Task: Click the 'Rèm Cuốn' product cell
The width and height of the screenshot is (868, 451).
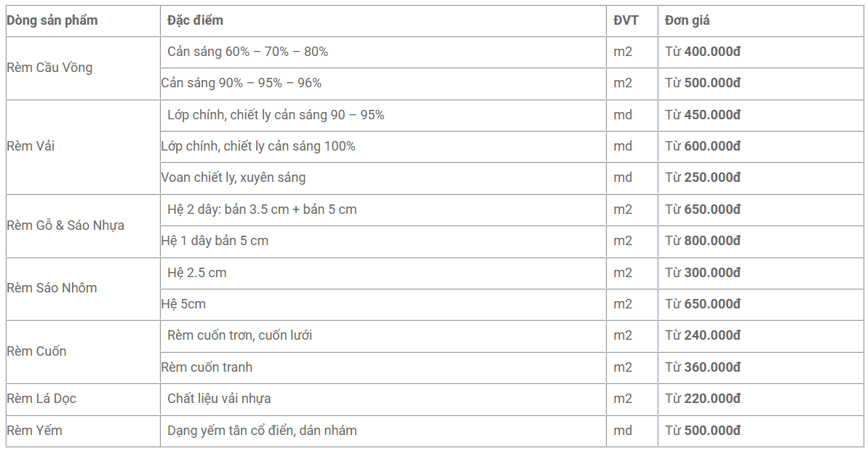Action: point(36,351)
